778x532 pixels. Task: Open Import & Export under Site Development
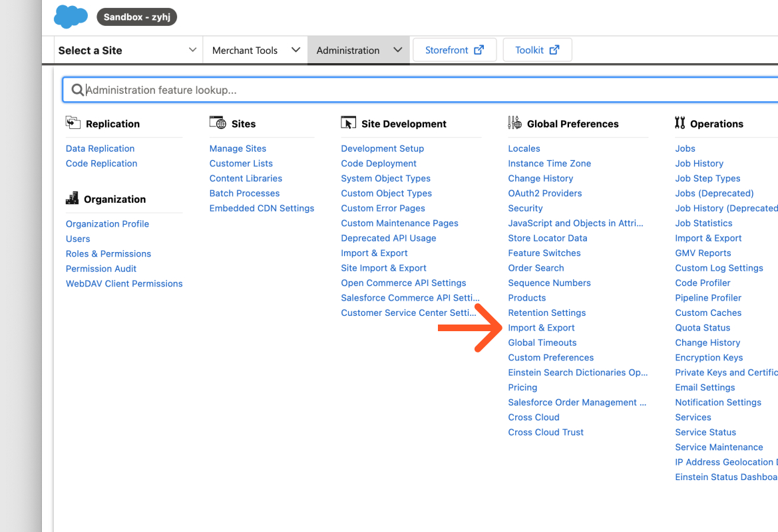pyautogui.click(x=374, y=253)
